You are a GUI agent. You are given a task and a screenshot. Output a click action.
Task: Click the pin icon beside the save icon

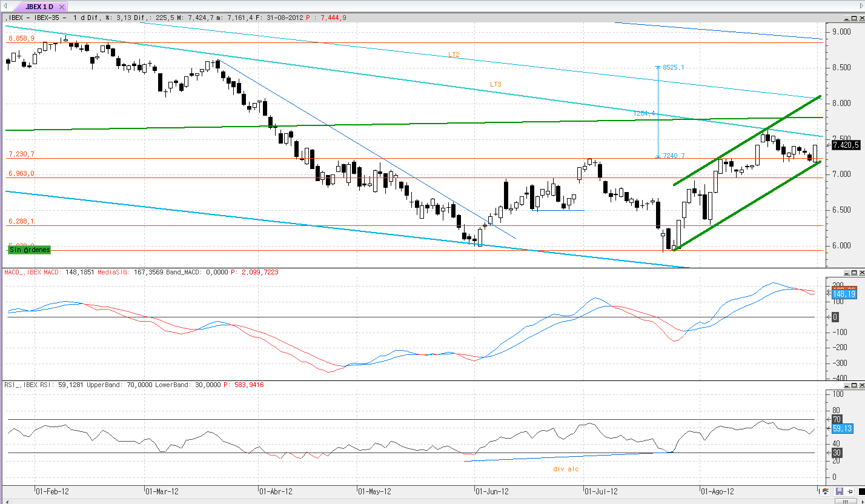coord(850,491)
